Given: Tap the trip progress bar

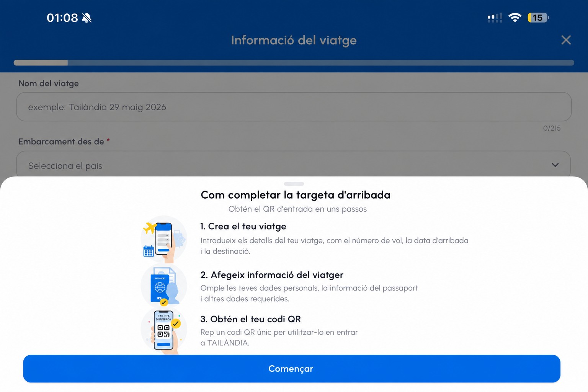Looking at the screenshot, I should coord(294,62).
